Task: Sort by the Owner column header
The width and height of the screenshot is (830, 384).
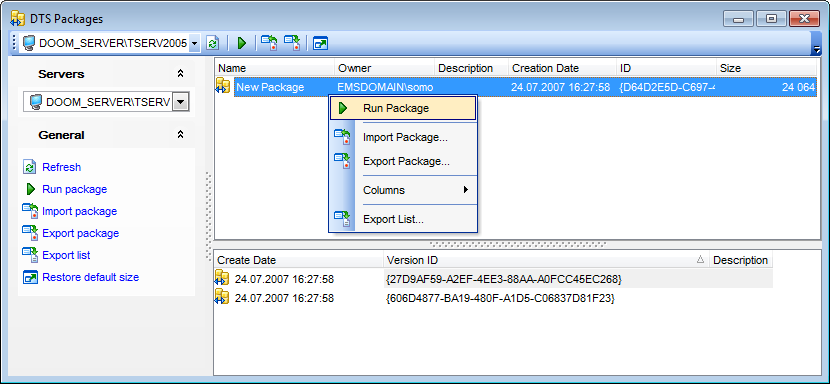Action: click(x=385, y=68)
